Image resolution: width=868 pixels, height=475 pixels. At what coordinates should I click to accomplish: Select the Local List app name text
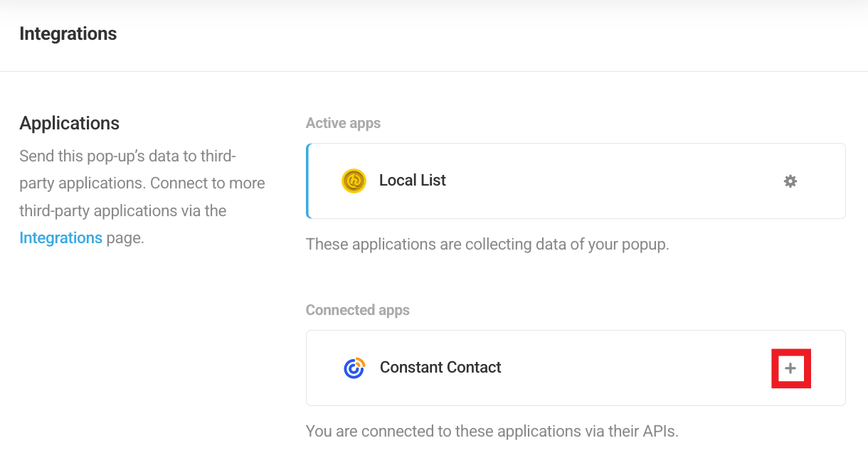pos(413,180)
